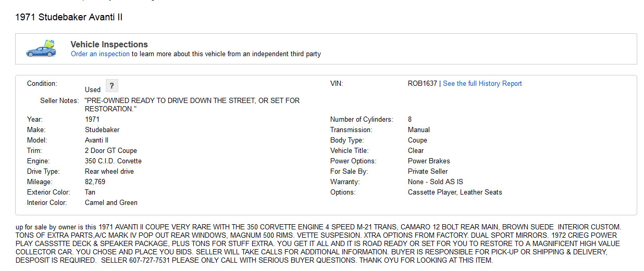Click the Vehicle Title value Clear
Screen dimensions: 644x271
pos(416,150)
